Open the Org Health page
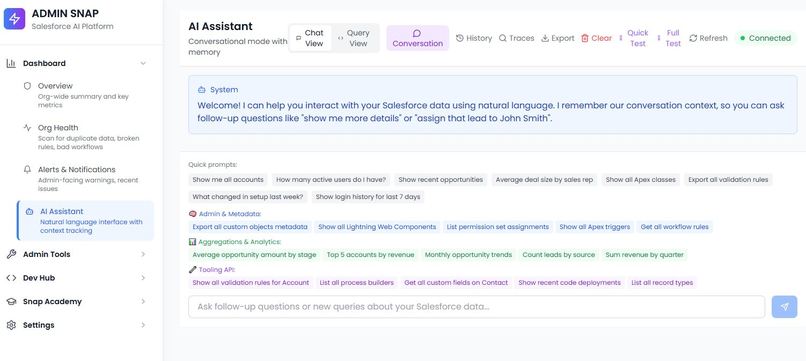The height and width of the screenshot is (361, 806). tap(85, 137)
